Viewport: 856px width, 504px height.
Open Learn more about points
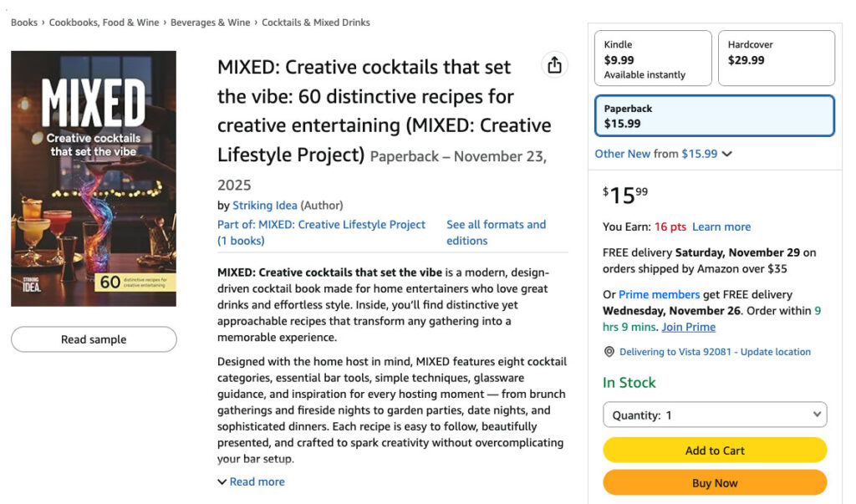click(x=721, y=227)
